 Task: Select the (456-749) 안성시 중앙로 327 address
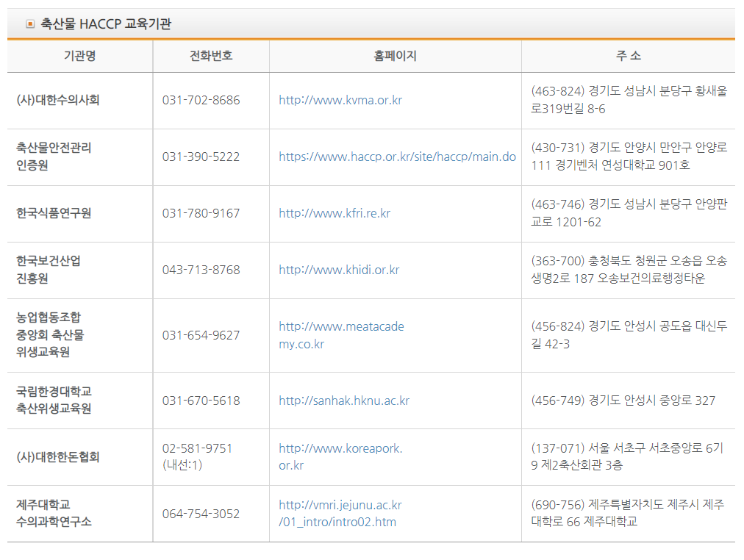623,401
